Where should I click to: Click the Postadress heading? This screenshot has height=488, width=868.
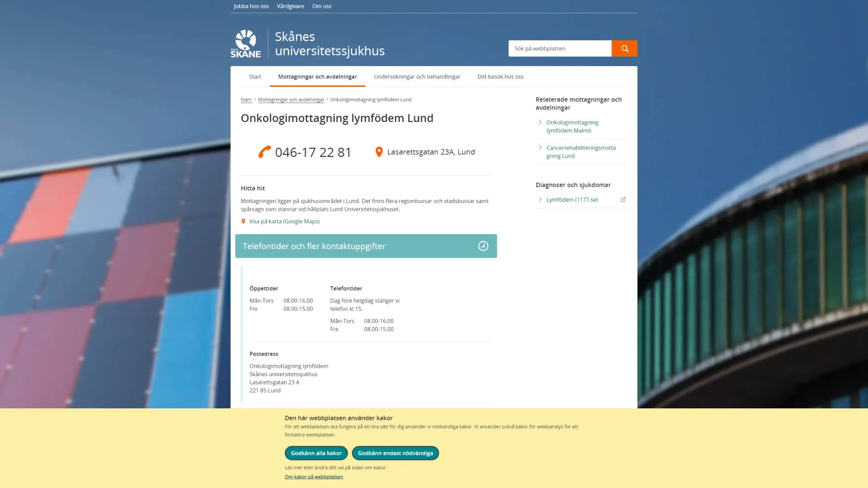pyautogui.click(x=264, y=354)
